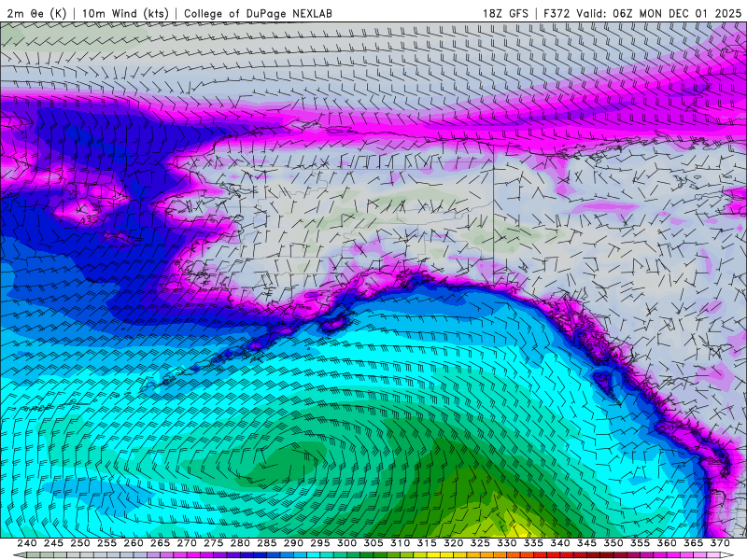
Task: Click the 280 value on the color scale
Action: pyautogui.click(x=240, y=543)
